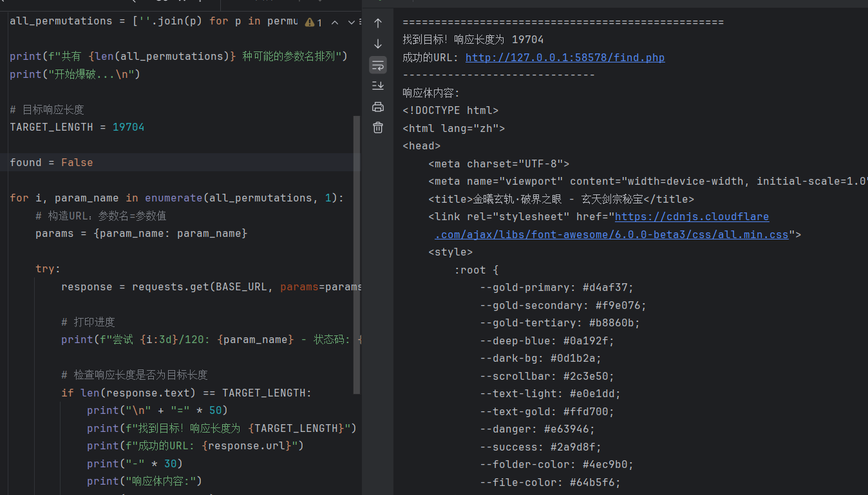Click the down the stack trace arrow
The height and width of the screenshot is (495, 868).
(x=378, y=44)
